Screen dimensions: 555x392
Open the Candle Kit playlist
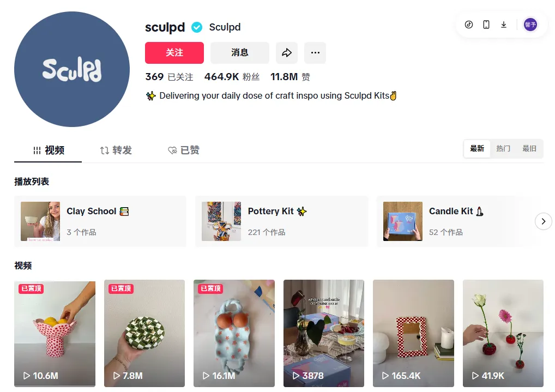coord(457,221)
